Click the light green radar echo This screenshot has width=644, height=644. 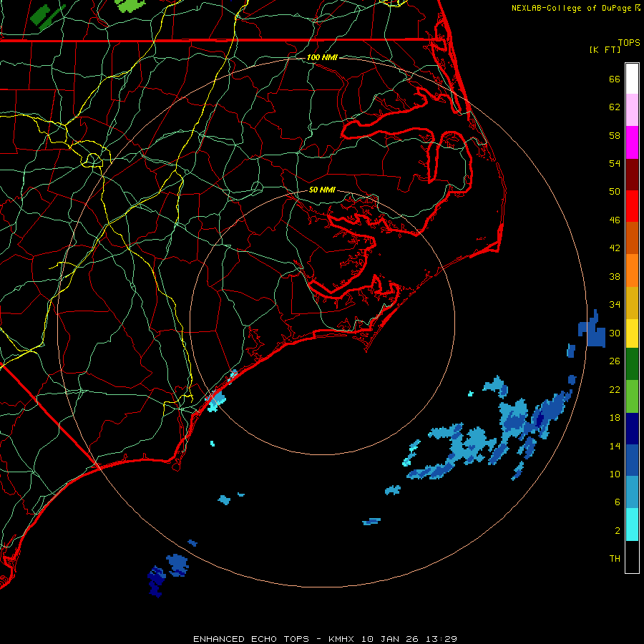130,5
